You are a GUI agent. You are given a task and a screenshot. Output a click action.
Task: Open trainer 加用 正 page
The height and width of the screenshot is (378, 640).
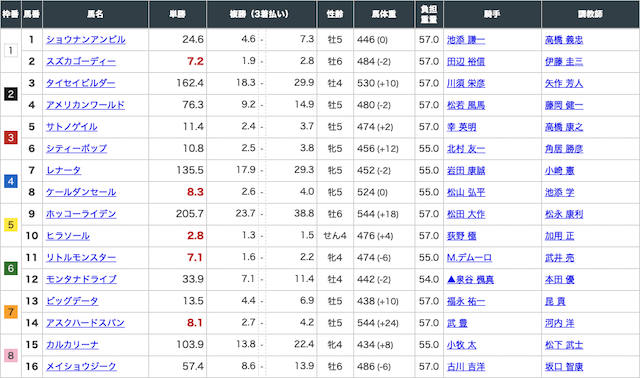tap(559, 236)
